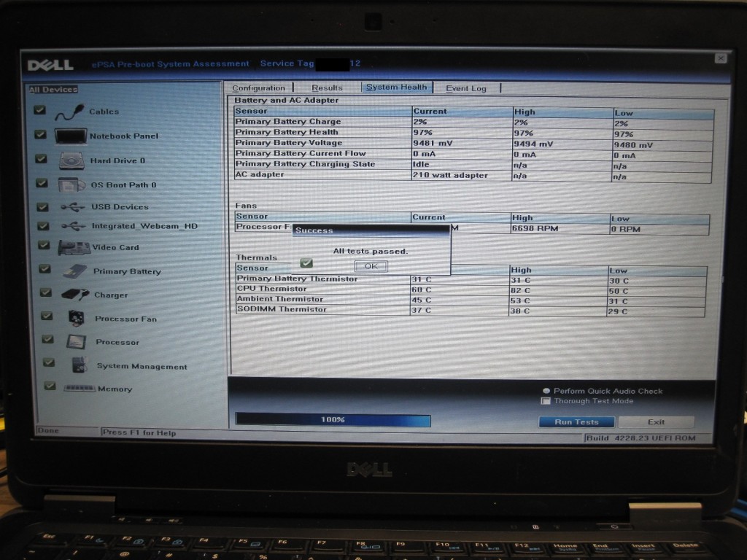Click the Primary Battery Health row label
The width and height of the screenshot is (747, 560).
pyautogui.click(x=287, y=132)
